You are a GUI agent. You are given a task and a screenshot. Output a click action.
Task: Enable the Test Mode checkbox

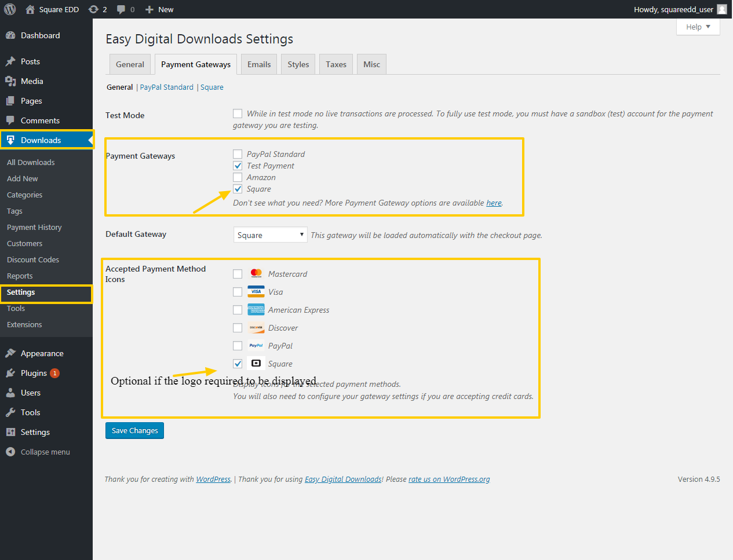coord(238,114)
